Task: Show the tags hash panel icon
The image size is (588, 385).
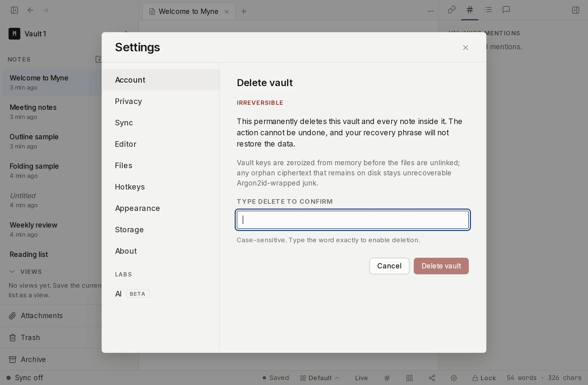Action: (x=470, y=10)
